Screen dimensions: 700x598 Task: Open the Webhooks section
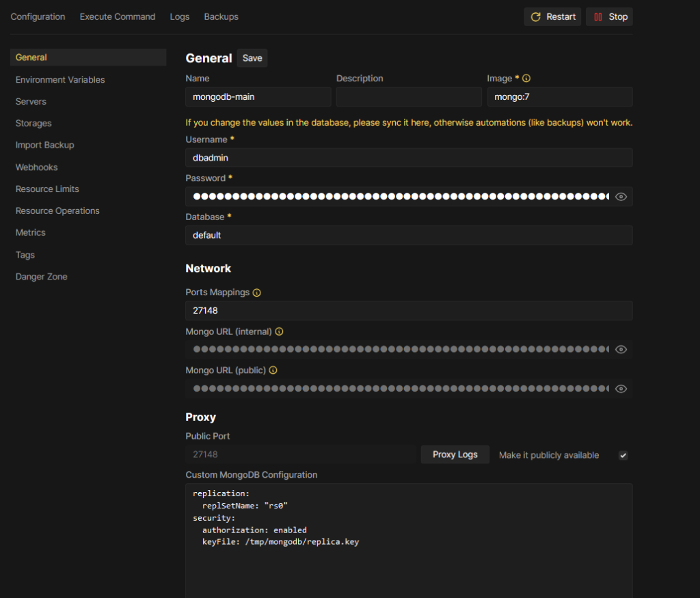click(37, 167)
